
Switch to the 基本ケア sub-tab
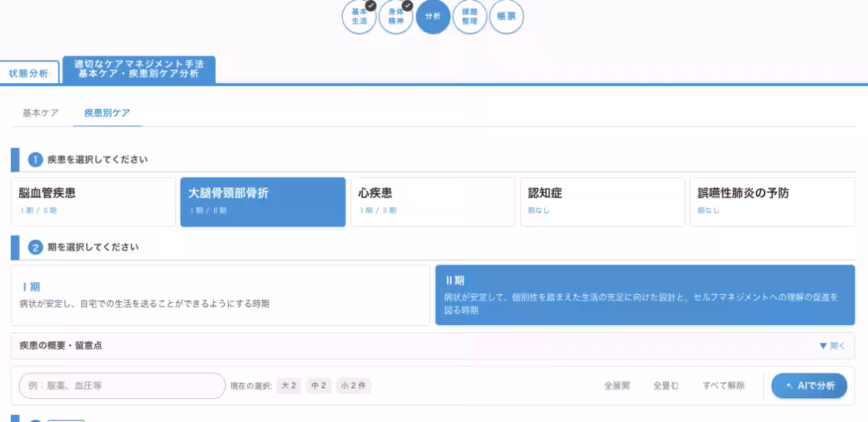(x=41, y=113)
